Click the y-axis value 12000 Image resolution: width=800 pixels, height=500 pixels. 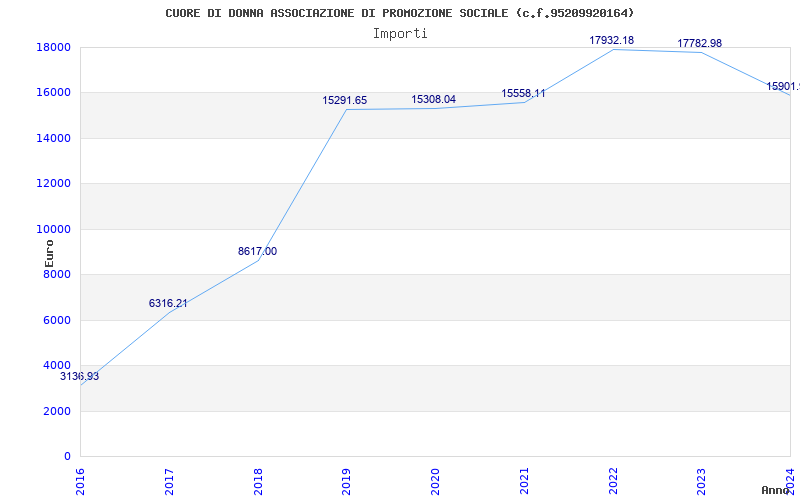click(x=53, y=184)
